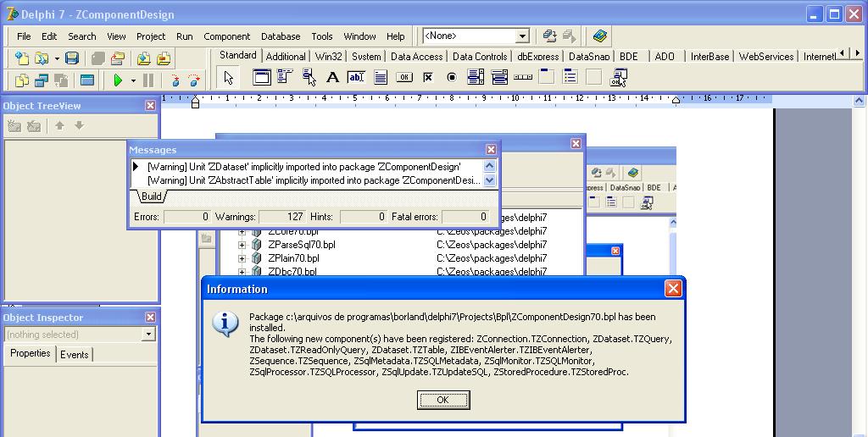Click the help book icon beside desktop dropdown
Image resolution: width=868 pixels, height=437 pixels.
click(x=600, y=36)
